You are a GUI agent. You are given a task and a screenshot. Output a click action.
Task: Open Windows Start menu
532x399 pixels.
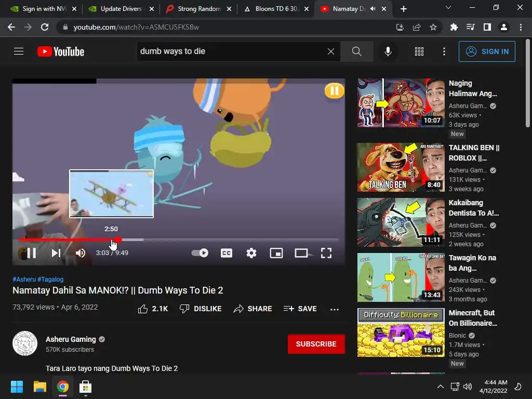17,387
